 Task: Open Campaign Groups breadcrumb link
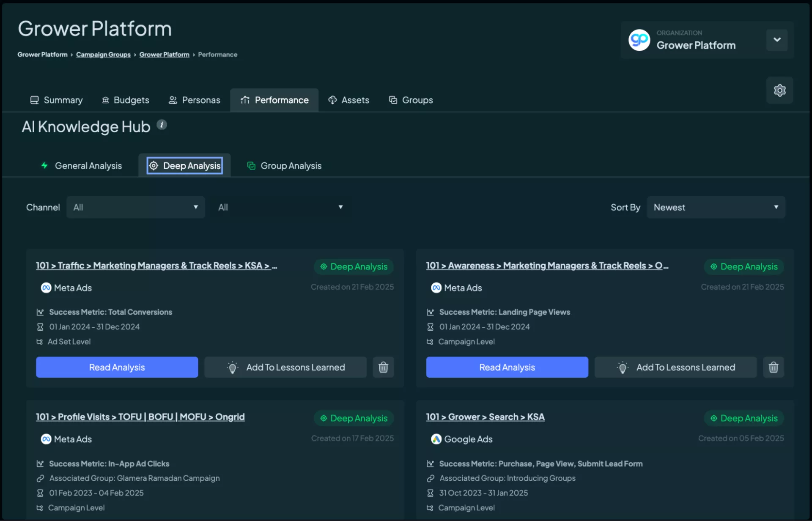(103, 55)
